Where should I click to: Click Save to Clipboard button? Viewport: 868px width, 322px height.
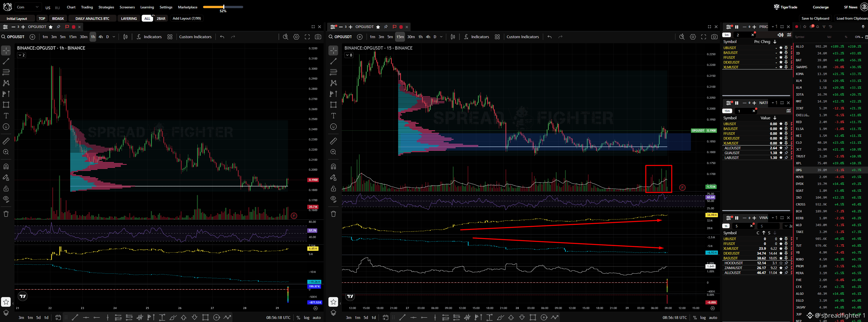coord(815,18)
